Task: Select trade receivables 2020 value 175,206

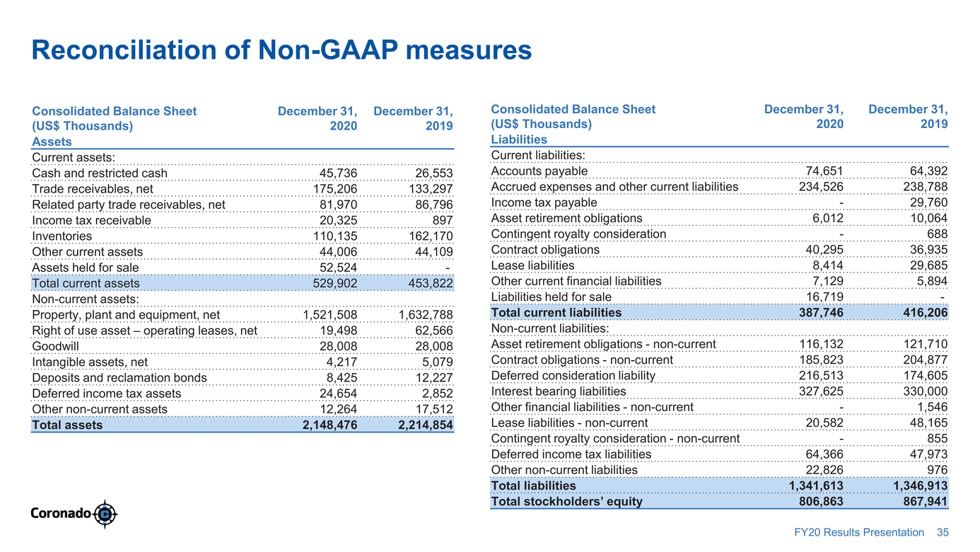Action: (335, 189)
